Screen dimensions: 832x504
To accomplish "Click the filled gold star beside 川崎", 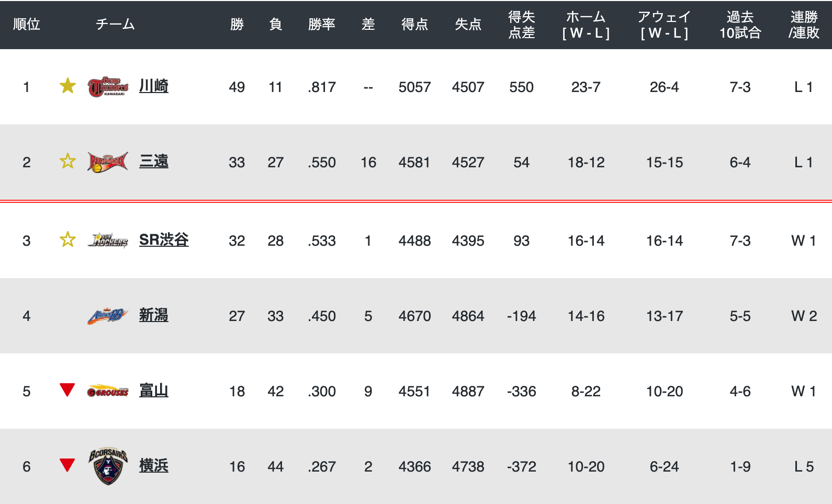I will [68, 86].
